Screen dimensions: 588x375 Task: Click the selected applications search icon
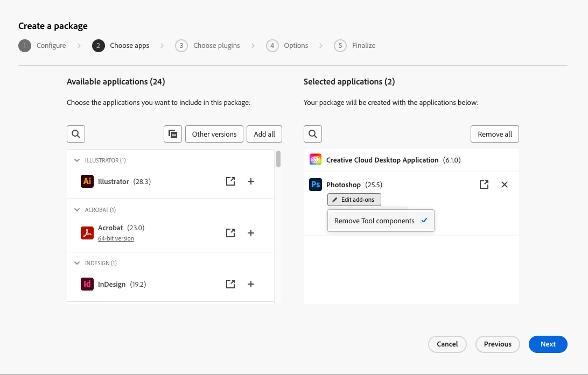[313, 134]
